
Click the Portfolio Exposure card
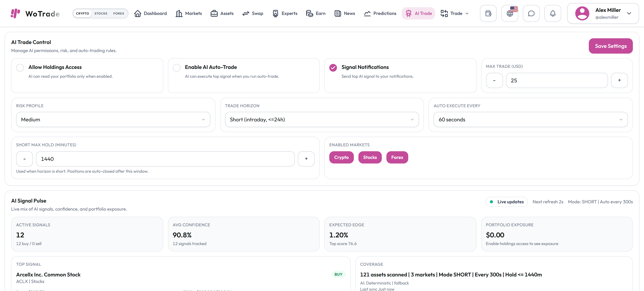coord(557,234)
